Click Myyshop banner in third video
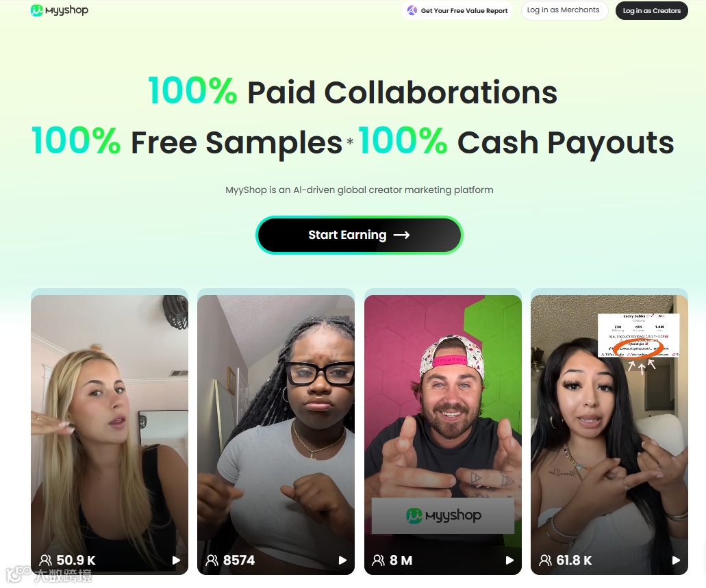Image resolution: width=706 pixels, height=588 pixels. click(443, 515)
